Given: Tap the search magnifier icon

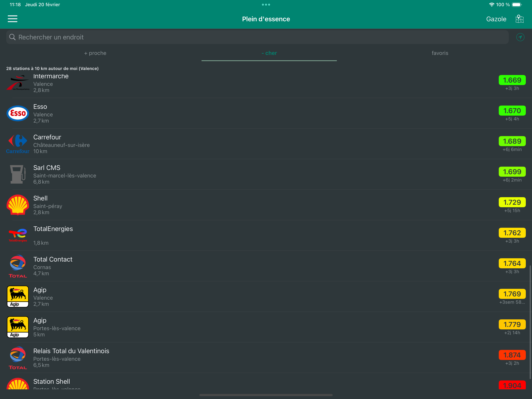Looking at the screenshot, I should tap(12, 37).
